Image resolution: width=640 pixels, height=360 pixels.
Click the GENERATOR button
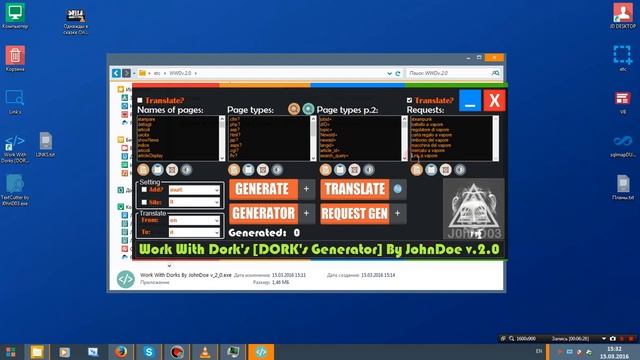264,213
